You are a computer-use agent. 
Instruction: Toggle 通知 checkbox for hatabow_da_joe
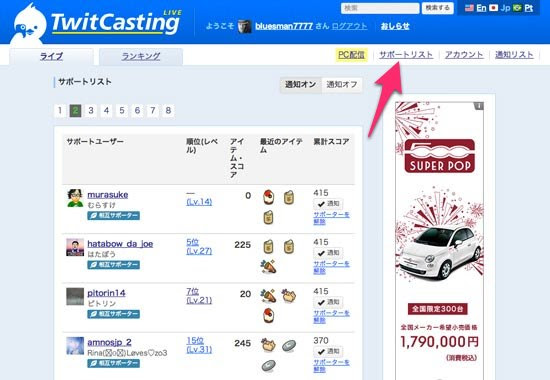tap(328, 253)
